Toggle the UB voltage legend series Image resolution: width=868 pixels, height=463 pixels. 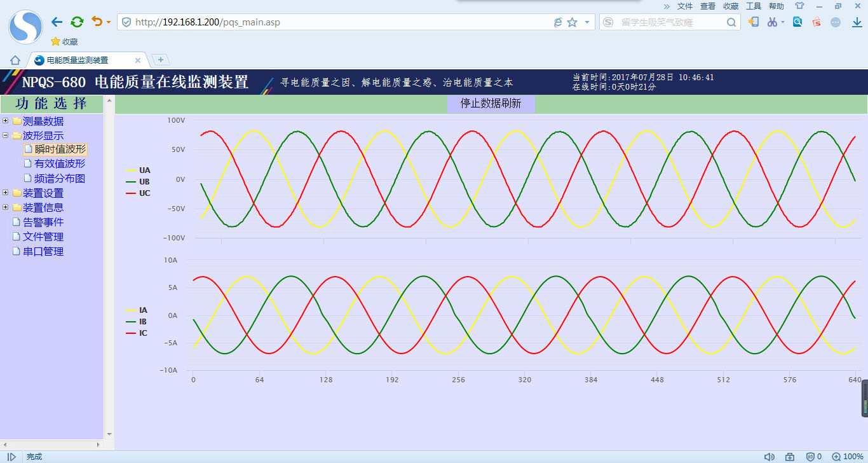[x=139, y=182]
